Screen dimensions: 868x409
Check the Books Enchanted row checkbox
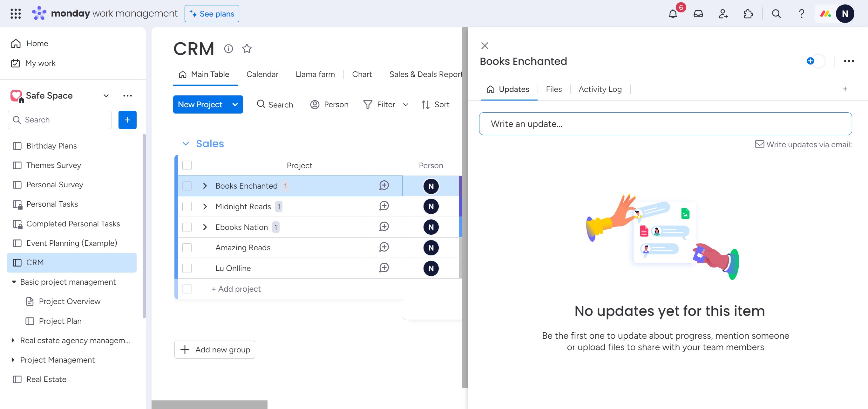click(187, 186)
